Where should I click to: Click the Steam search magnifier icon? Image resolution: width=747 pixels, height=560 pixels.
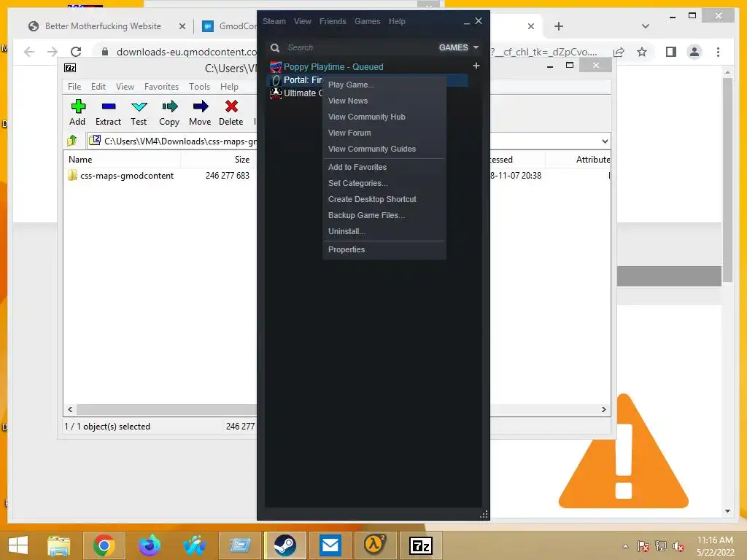(x=275, y=47)
